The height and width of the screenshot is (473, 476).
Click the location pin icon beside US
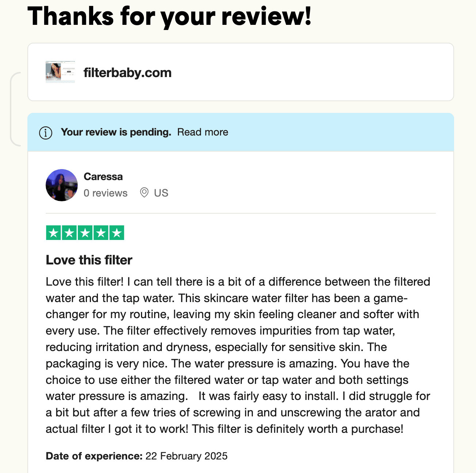(x=144, y=192)
